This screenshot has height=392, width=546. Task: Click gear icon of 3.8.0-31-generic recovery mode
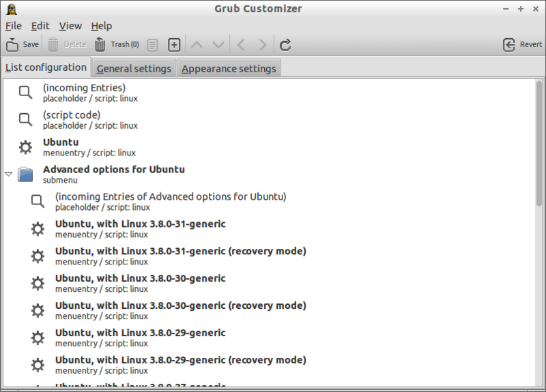pyautogui.click(x=38, y=256)
